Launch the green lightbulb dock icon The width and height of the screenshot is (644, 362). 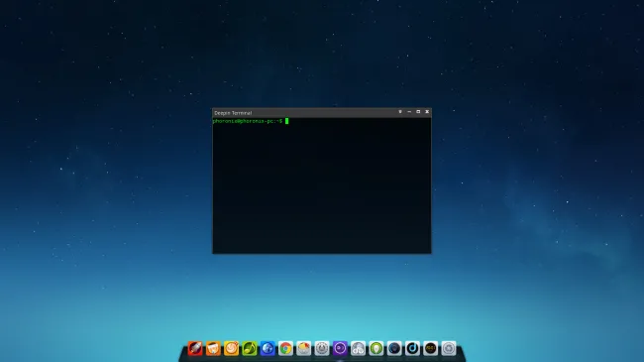click(x=376, y=348)
